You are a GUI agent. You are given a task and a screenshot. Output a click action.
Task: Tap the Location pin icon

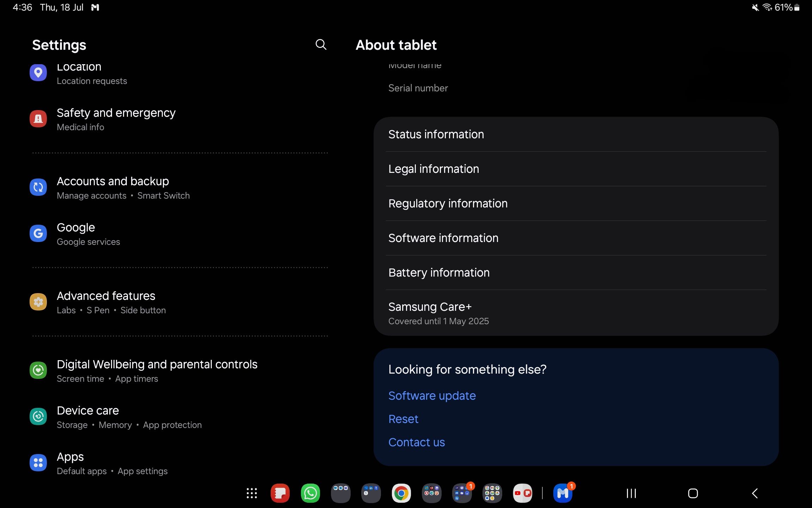(38, 72)
